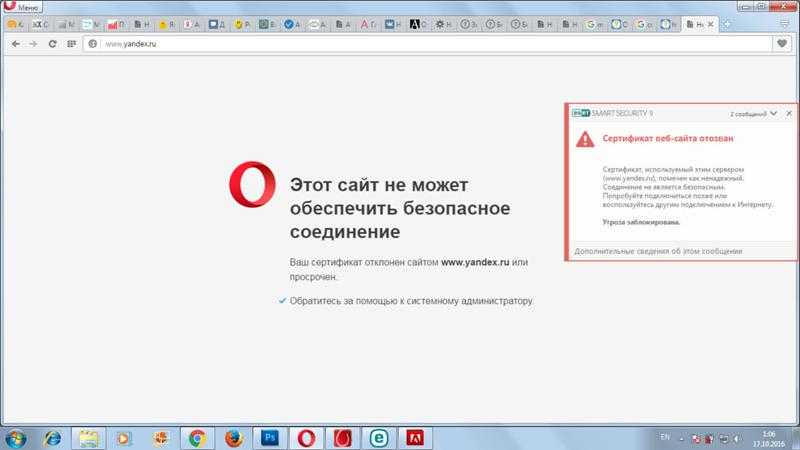Open Windows Media Player taskbar icon

pyautogui.click(x=124, y=438)
